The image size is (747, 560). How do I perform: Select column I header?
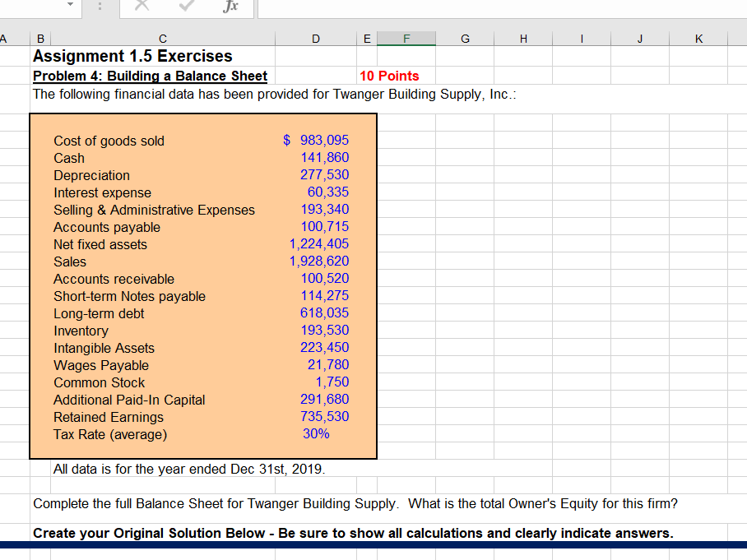tap(582, 39)
